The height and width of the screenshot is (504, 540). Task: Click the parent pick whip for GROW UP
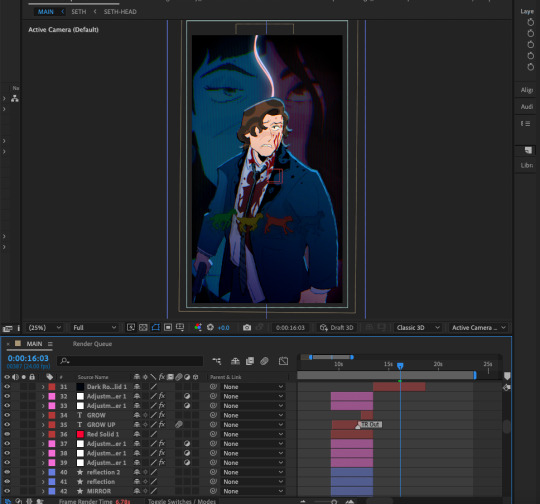tap(213, 424)
